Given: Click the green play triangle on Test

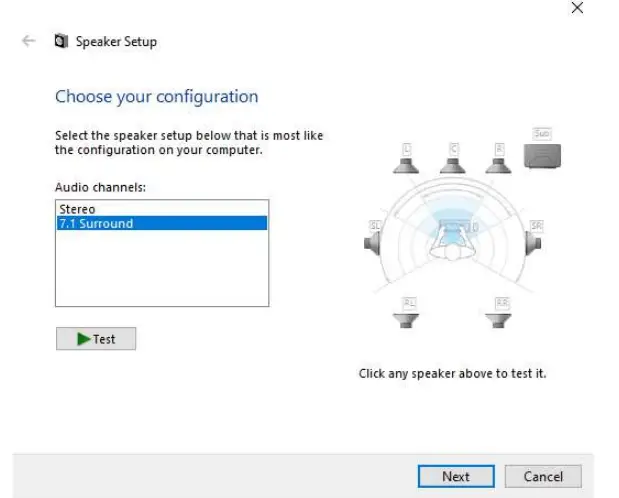Looking at the screenshot, I should (83, 339).
